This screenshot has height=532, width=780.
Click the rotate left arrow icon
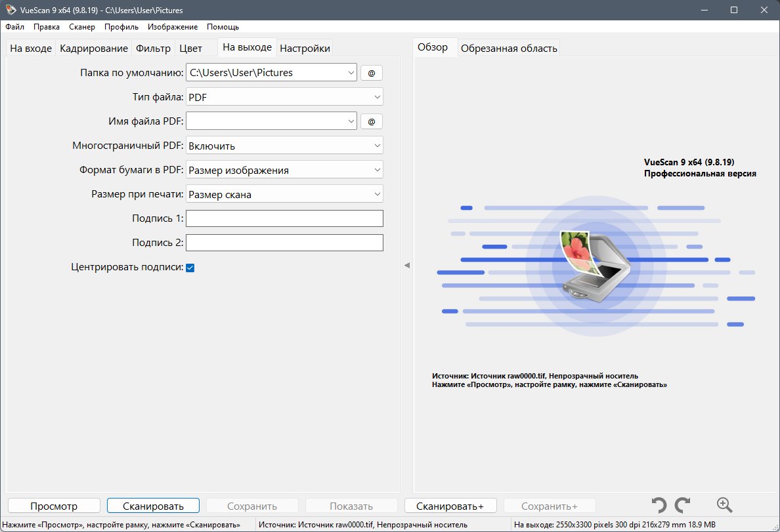pyautogui.click(x=659, y=505)
